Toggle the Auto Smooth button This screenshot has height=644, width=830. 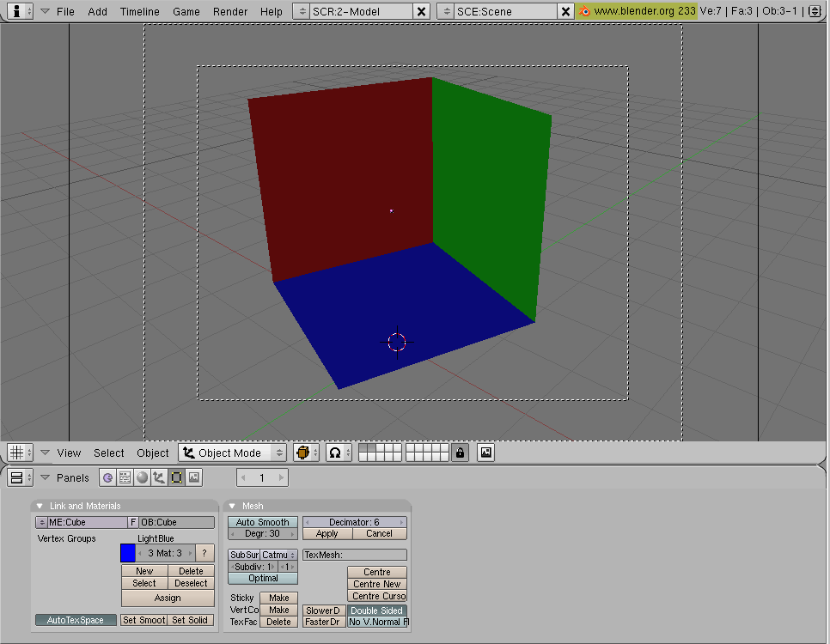pyautogui.click(x=263, y=522)
